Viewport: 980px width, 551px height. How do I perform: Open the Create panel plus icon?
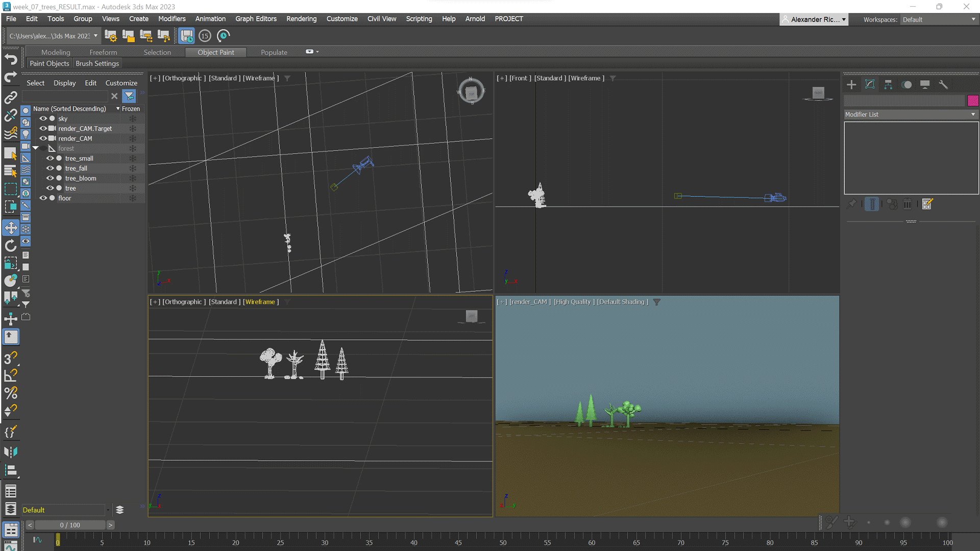(851, 85)
